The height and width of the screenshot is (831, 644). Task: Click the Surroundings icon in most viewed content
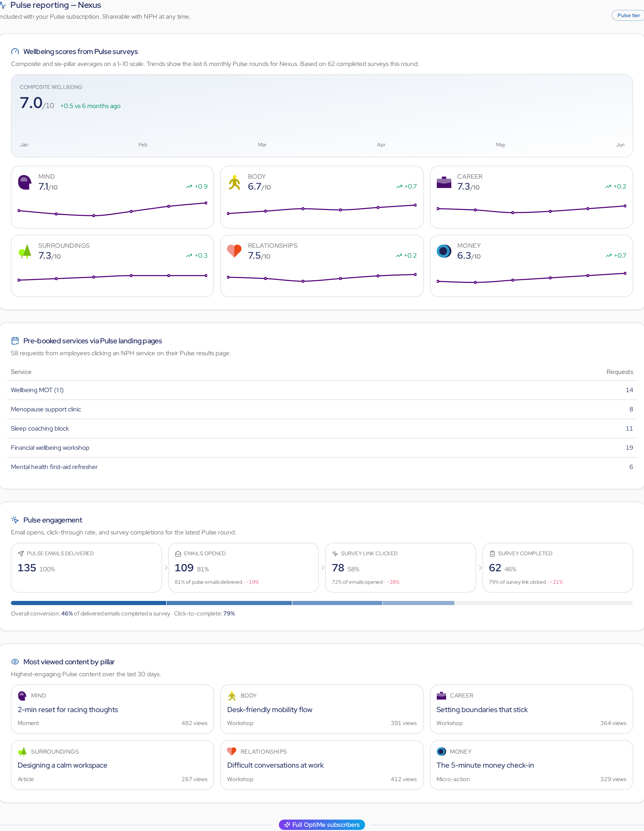click(22, 752)
